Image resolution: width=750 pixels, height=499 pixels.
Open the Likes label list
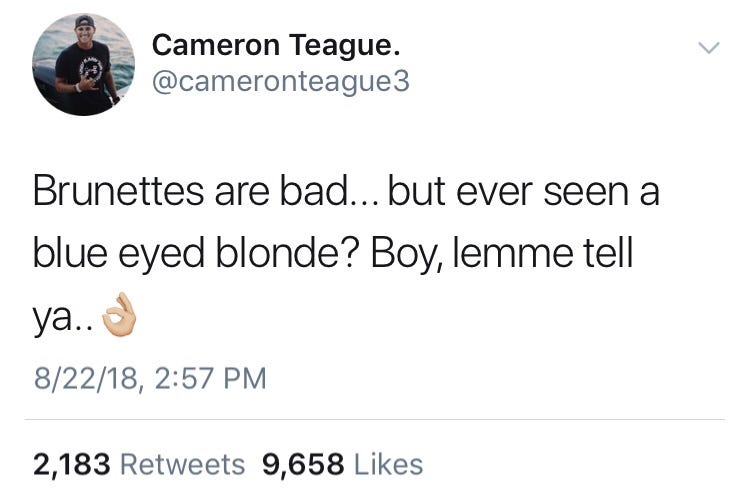[x=388, y=465]
